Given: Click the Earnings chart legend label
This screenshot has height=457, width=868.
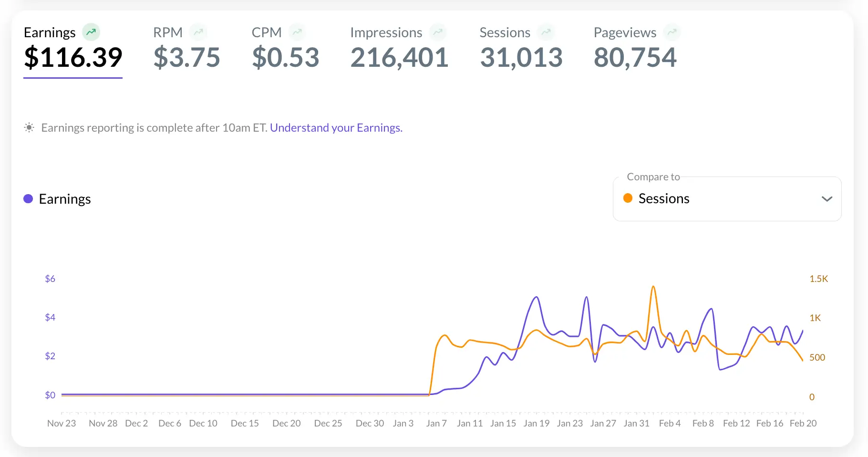Looking at the screenshot, I should coord(65,199).
